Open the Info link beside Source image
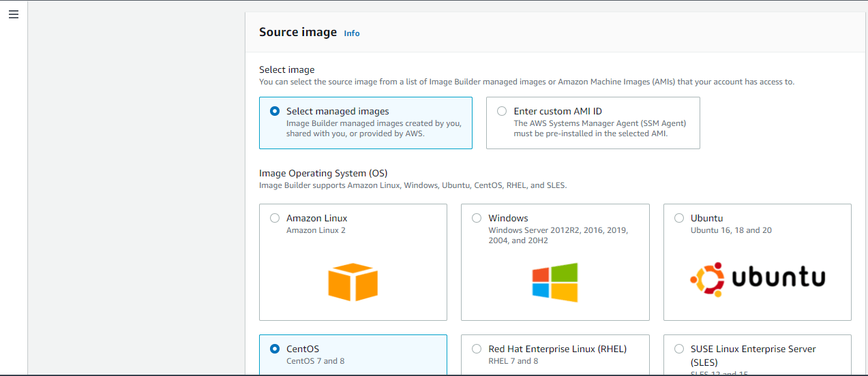The width and height of the screenshot is (868, 376). [352, 33]
